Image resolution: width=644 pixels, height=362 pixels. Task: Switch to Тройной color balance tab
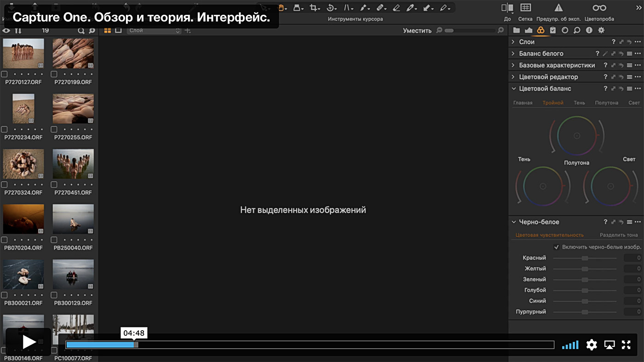tap(553, 103)
